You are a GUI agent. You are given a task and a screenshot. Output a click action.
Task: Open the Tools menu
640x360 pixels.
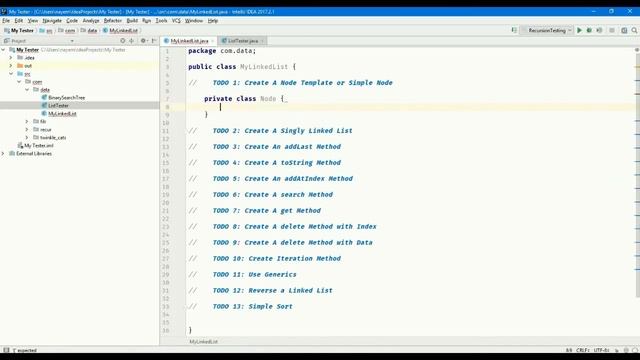[161, 20]
